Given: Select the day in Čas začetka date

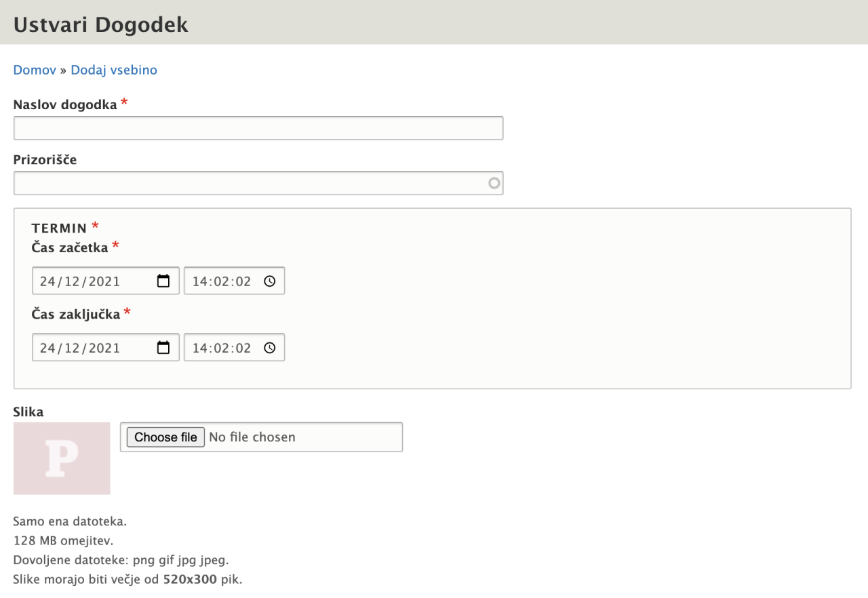Looking at the screenshot, I should [47, 281].
